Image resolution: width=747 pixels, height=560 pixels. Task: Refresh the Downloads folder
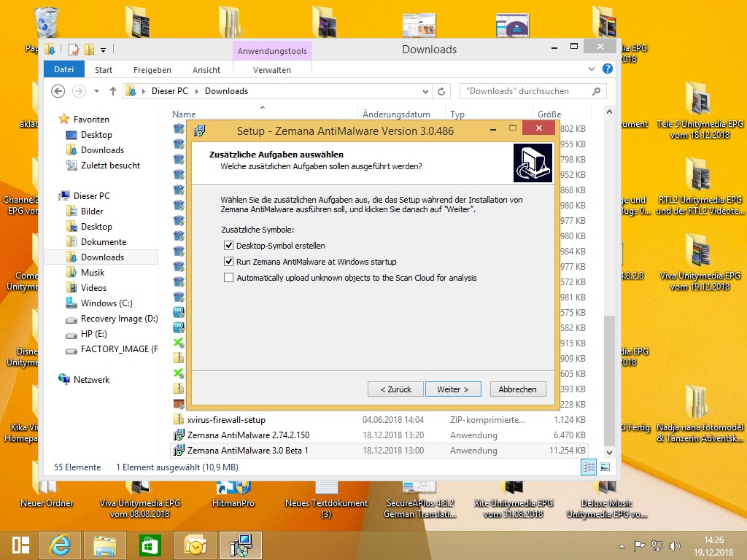pos(441,91)
